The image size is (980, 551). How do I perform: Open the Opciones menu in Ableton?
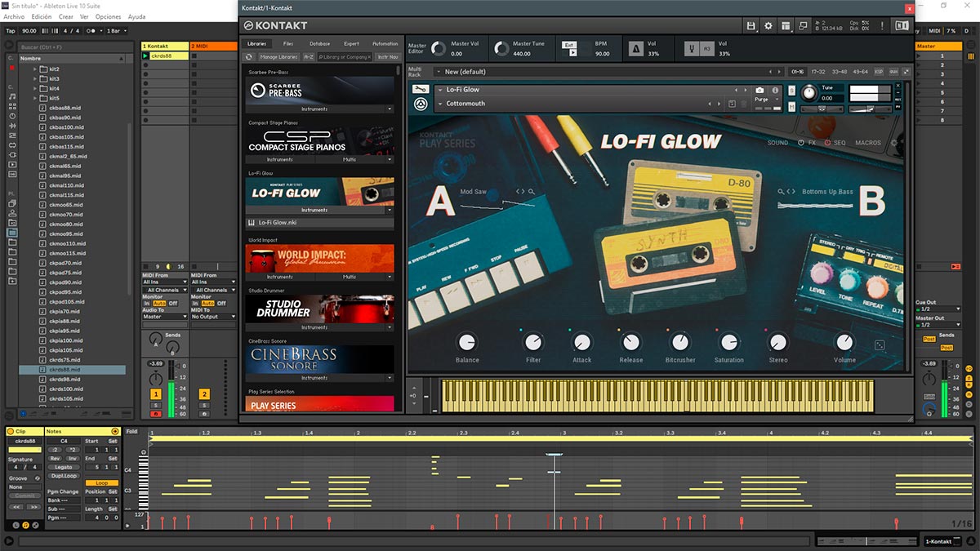pyautogui.click(x=108, y=16)
